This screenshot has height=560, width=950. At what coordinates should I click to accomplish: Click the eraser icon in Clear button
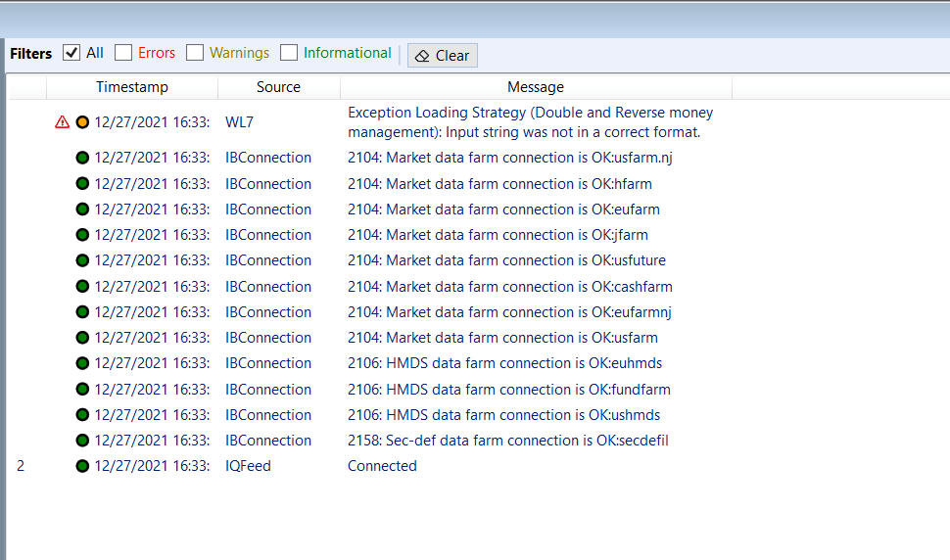coord(422,56)
